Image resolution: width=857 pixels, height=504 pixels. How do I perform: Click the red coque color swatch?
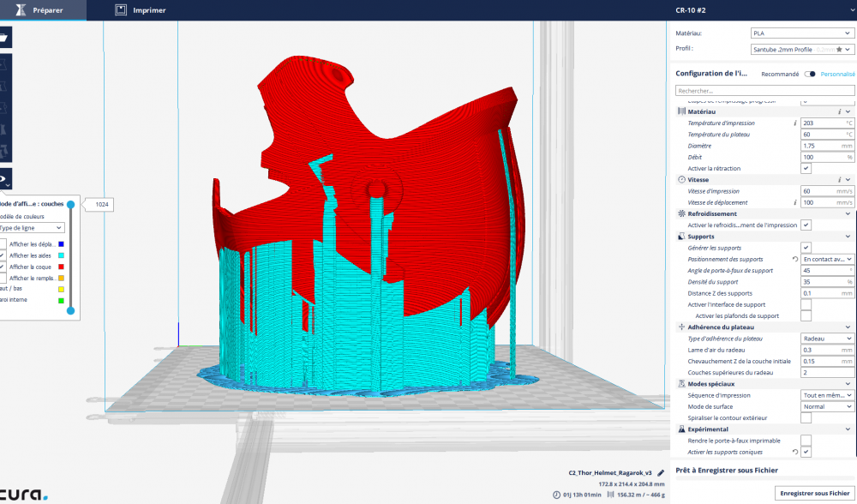pyautogui.click(x=61, y=267)
